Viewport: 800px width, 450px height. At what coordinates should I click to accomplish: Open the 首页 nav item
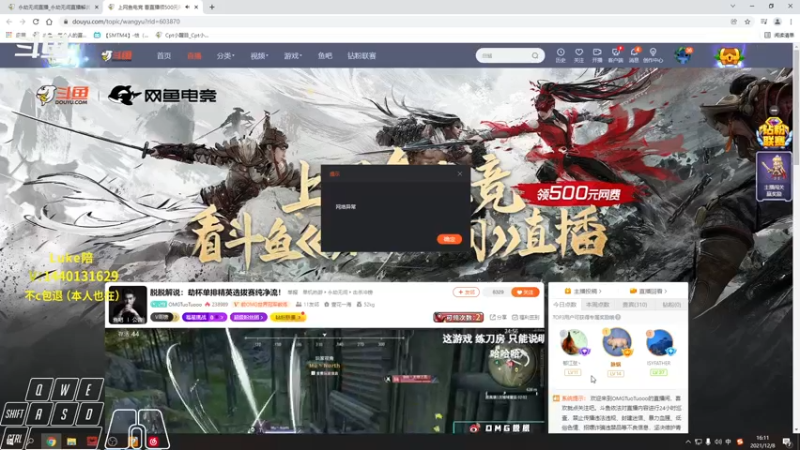[164, 56]
